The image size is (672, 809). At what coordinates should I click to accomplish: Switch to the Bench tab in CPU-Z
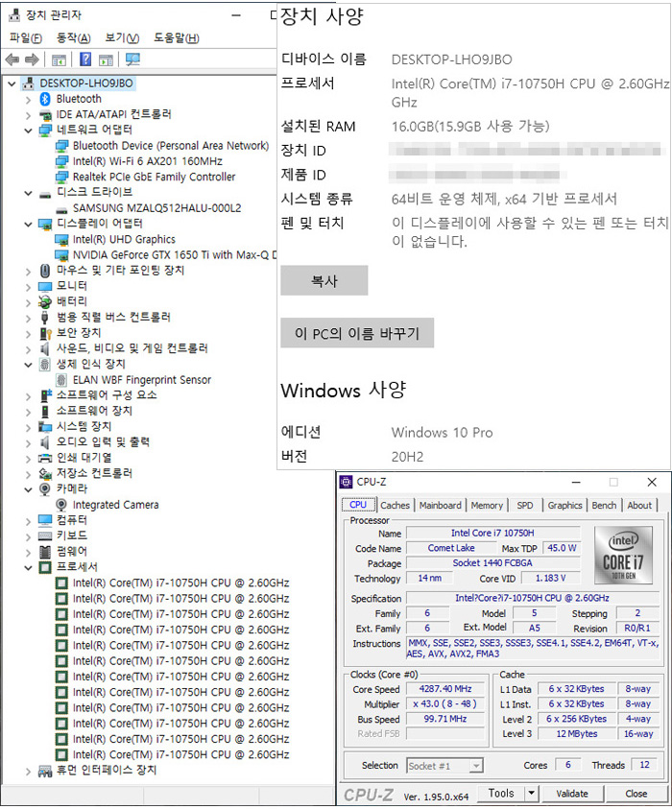coord(604,506)
